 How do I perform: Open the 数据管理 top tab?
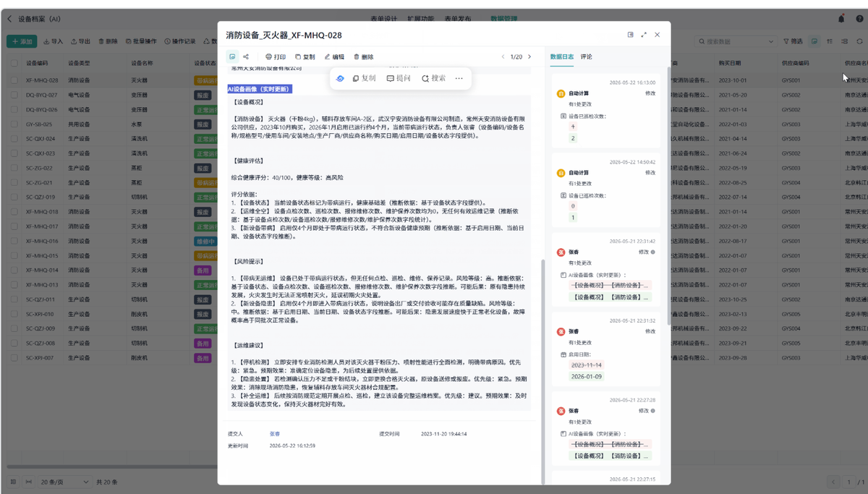click(x=504, y=19)
